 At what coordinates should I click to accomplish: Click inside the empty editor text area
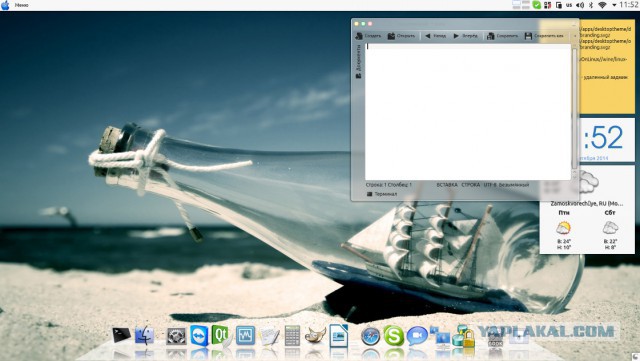pos(468,111)
